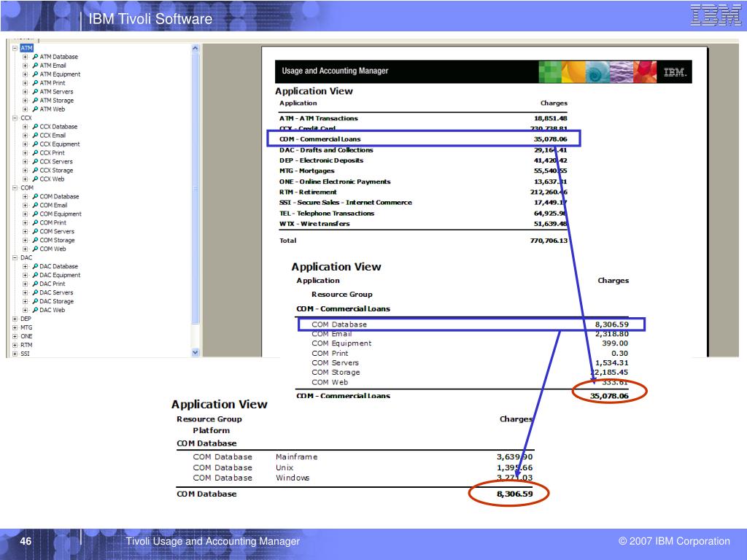The width and height of the screenshot is (747, 560).
Task: Click the Usage and Accounting Manager banner
Action: click(x=483, y=71)
